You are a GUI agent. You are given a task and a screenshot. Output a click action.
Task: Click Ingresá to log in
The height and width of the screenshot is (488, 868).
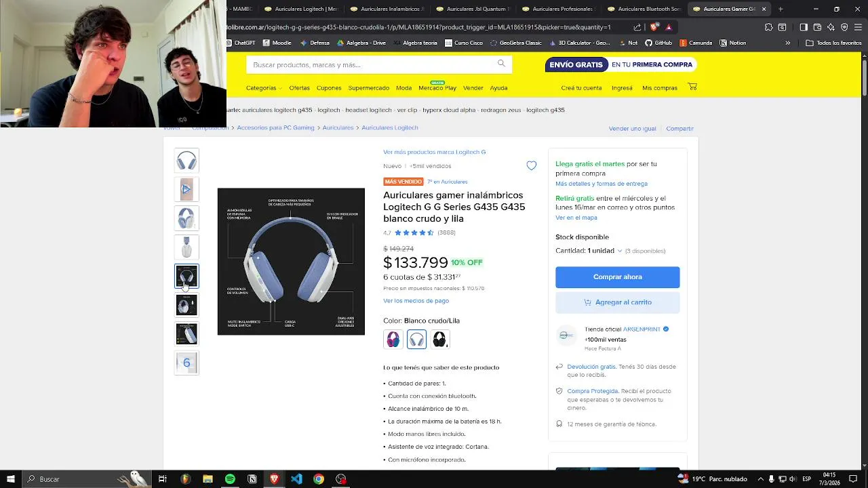pos(622,88)
